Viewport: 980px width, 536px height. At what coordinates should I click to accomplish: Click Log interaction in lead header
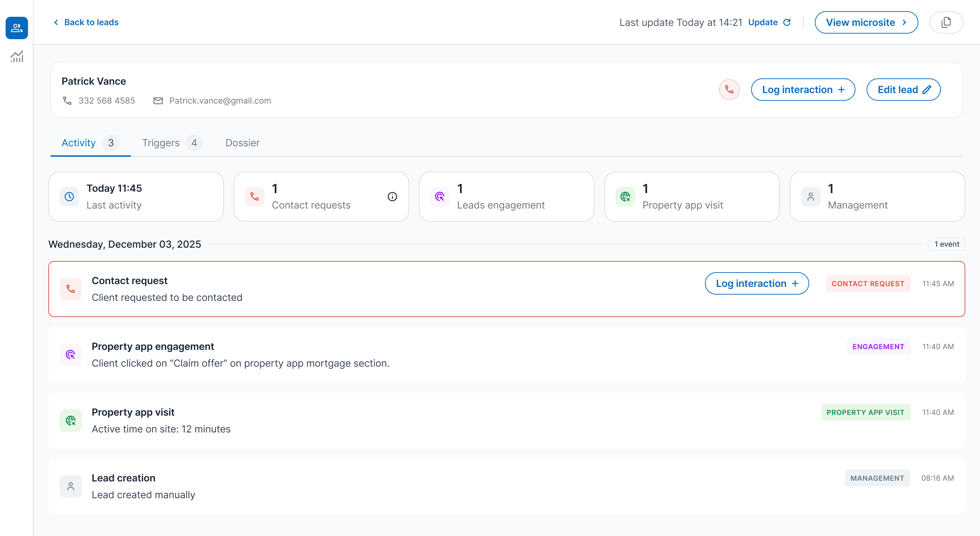coord(803,90)
